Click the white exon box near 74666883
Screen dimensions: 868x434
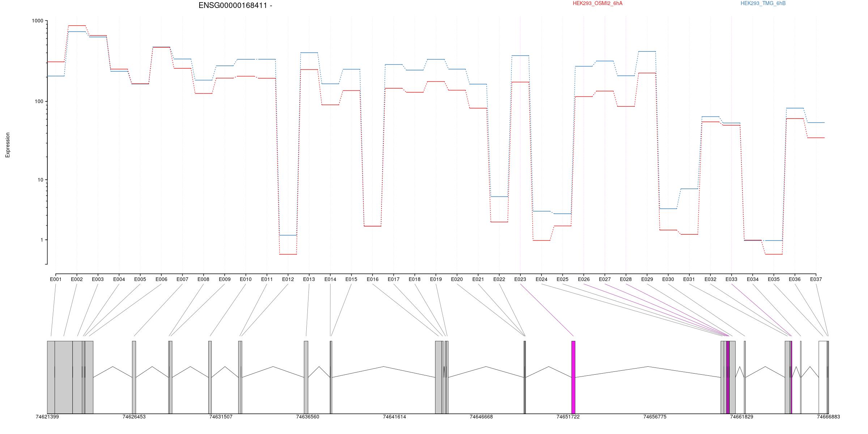coord(823,377)
